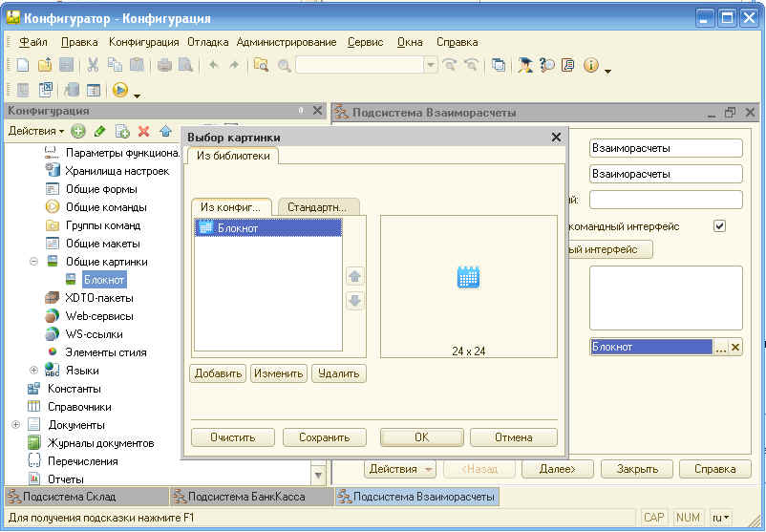Click the blue Move up arrow in Конфигурация toolbar
Viewport: 766px width, 532px height.
click(x=165, y=131)
